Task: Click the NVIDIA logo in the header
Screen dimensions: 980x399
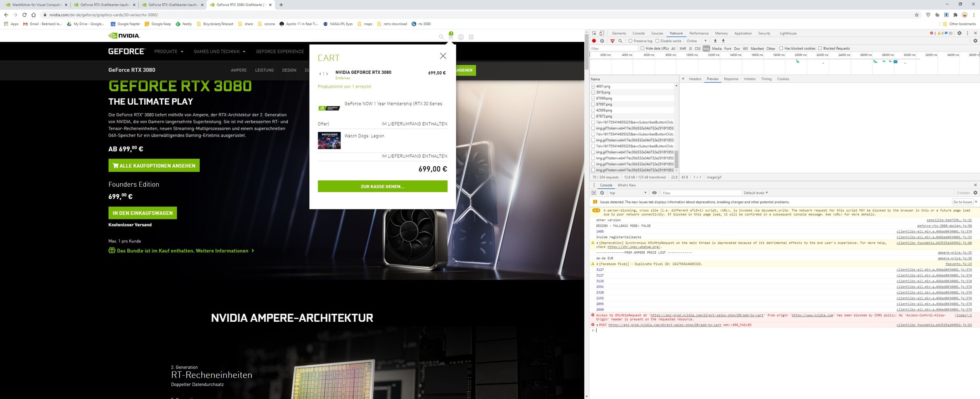Action: click(124, 36)
